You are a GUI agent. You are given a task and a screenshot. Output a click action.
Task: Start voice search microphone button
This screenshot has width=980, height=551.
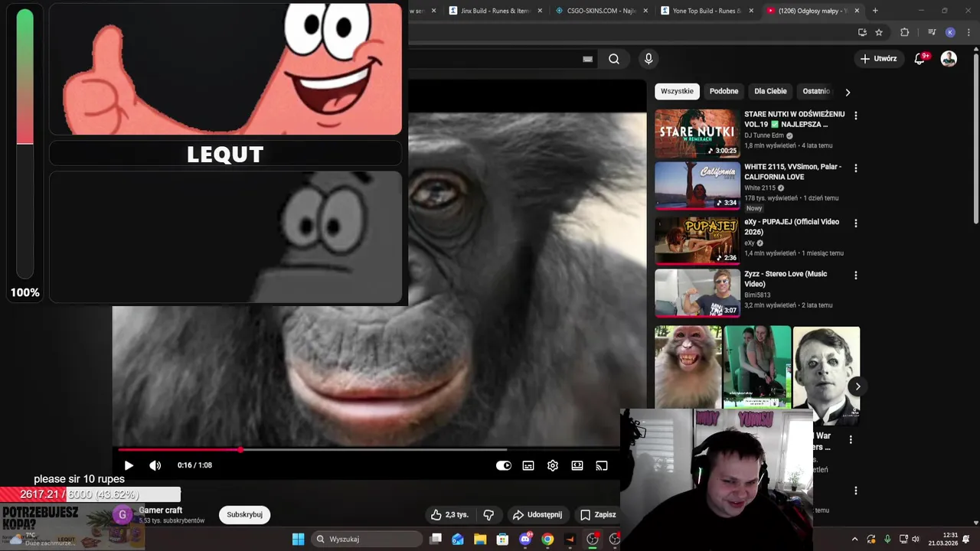click(x=648, y=59)
